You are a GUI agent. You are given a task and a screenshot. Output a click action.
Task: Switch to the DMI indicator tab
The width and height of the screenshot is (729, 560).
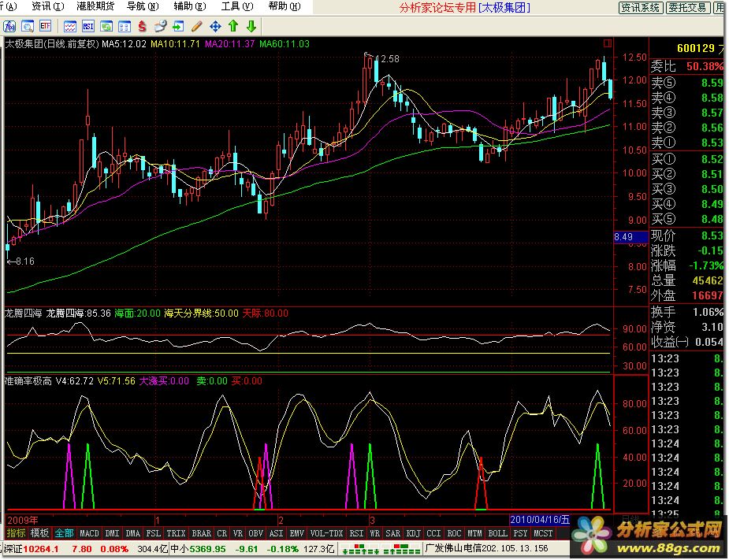click(113, 533)
